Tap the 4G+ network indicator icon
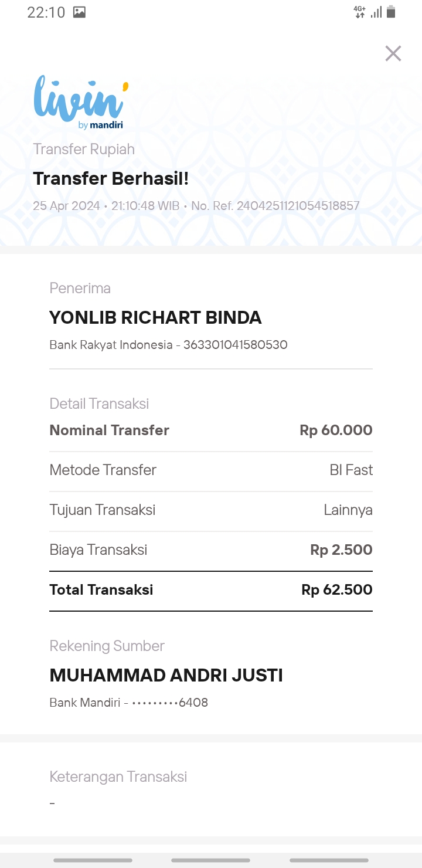This screenshot has height=868, width=422. pyautogui.click(x=359, y=12)
